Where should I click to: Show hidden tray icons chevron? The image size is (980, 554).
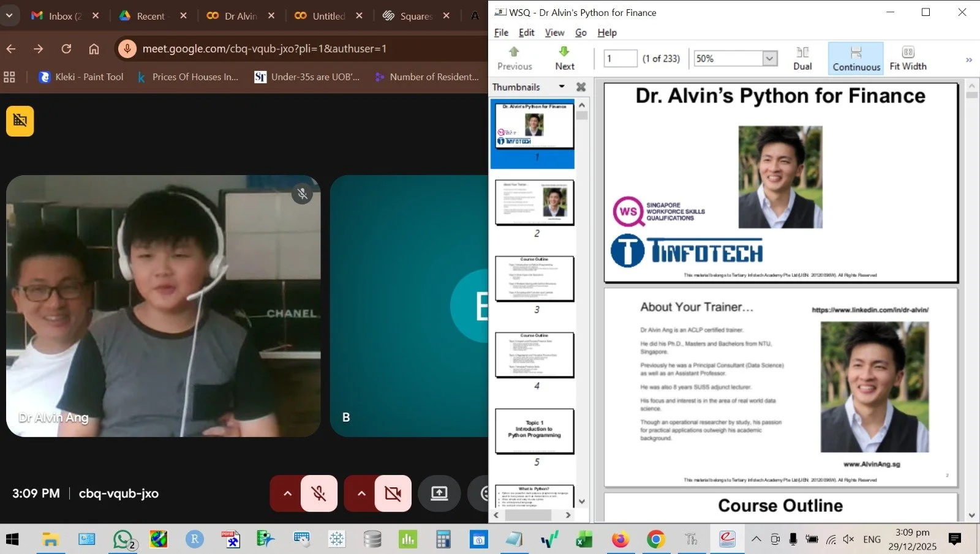756,539
